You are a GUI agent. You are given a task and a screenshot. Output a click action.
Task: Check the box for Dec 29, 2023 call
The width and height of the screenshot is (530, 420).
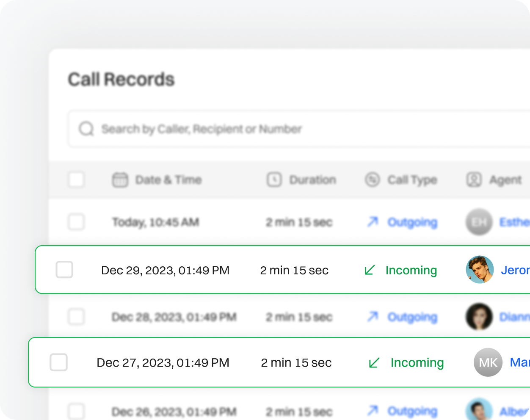(64, 270)
